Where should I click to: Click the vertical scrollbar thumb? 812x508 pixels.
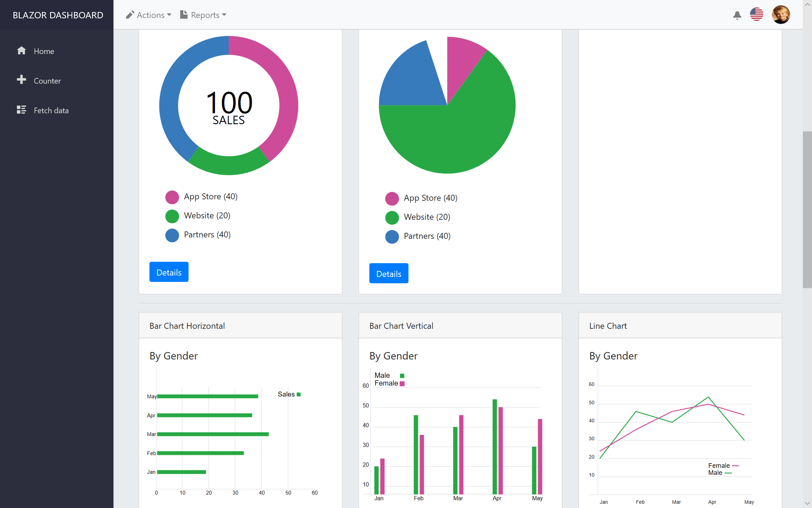coord(807,210)
